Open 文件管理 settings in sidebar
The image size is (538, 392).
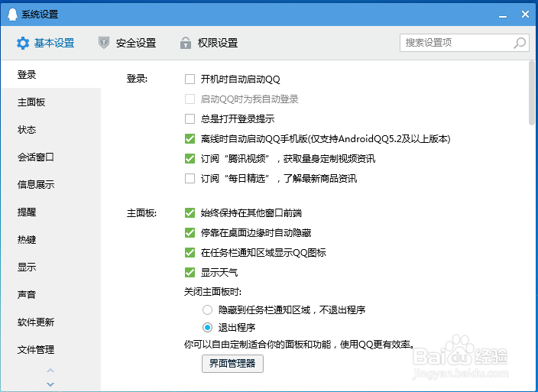point(50,349)
